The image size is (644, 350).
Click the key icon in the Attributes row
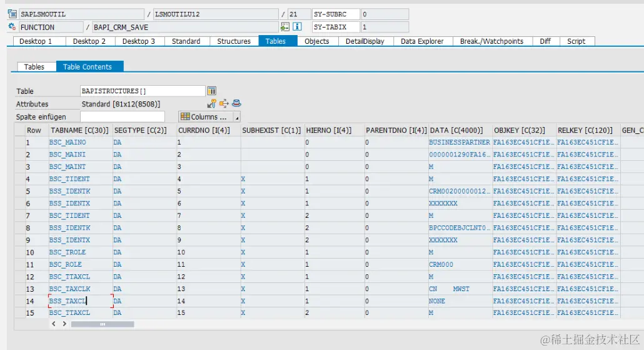point(211,104)
